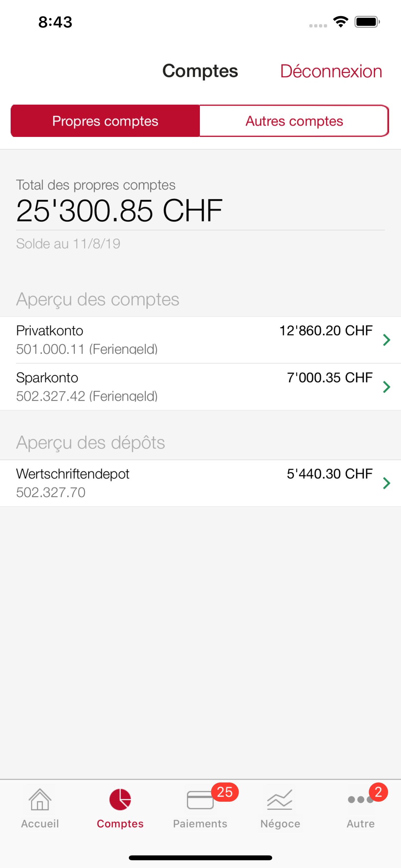Image resolution: width=401 pixels, height=868 pixels.
Task: Select the Comptes pie chart icon
Action: 120,799
